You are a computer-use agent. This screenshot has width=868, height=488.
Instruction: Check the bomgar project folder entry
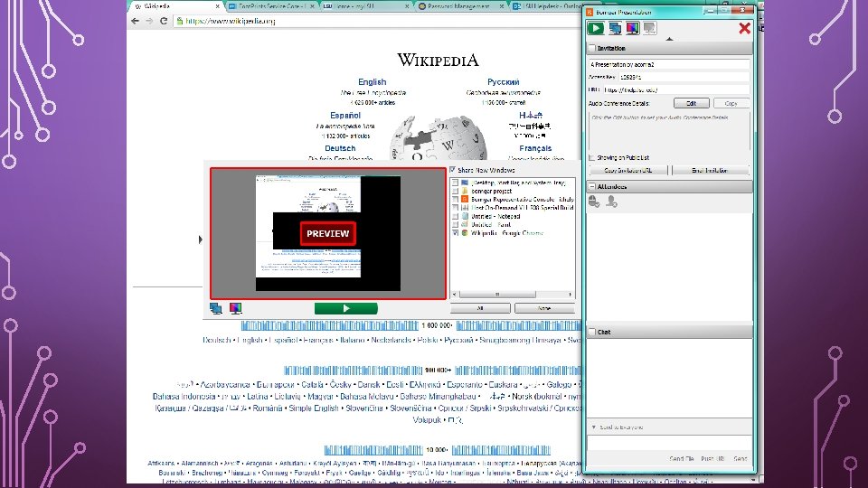(455, 191)
